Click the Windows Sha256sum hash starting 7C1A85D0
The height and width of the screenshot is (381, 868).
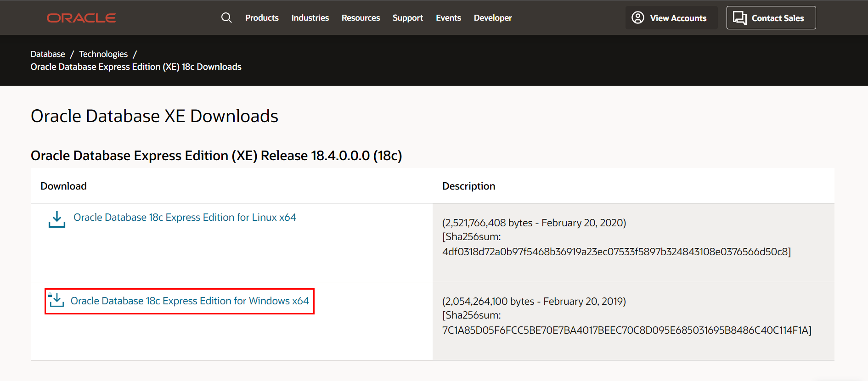(626, 330)
